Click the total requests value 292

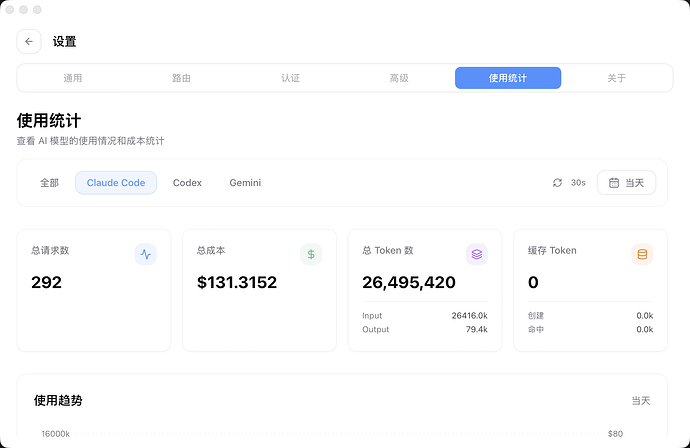[46, 282]
